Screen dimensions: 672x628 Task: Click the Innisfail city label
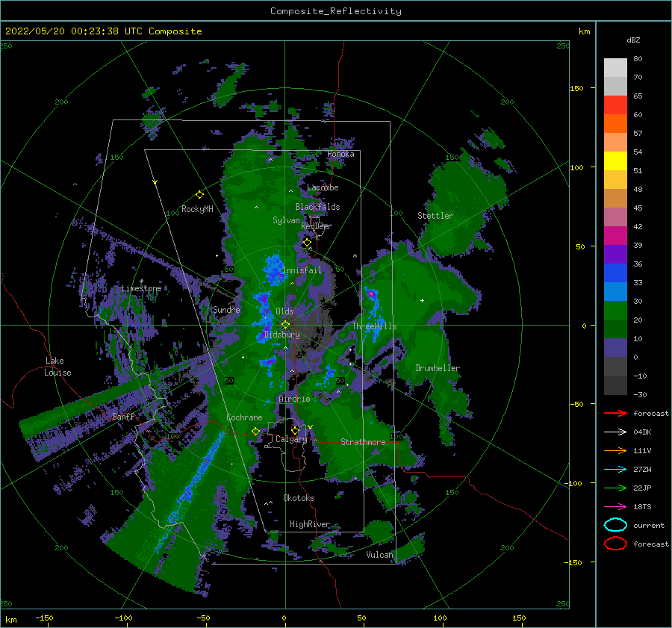[302, 270]
